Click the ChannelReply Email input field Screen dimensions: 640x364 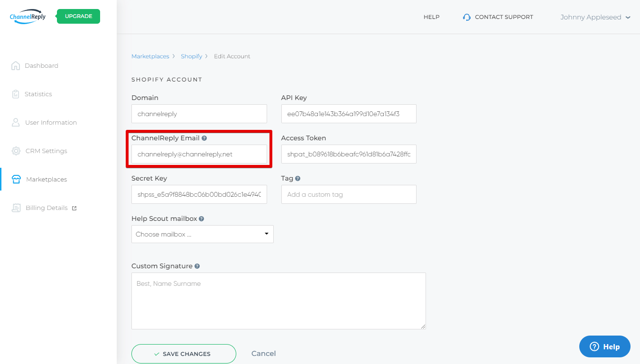pyautogui.click(x=199, y=154)
